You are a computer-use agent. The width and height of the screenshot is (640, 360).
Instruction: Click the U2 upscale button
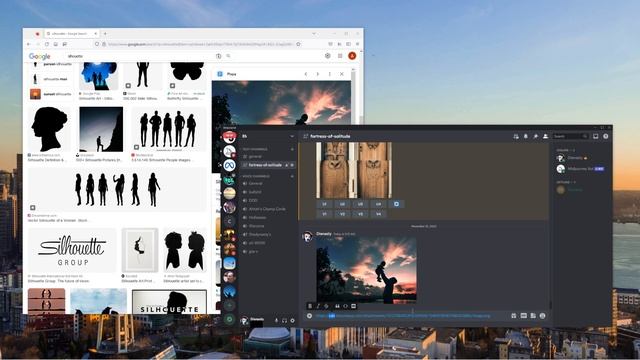point(342,204)
